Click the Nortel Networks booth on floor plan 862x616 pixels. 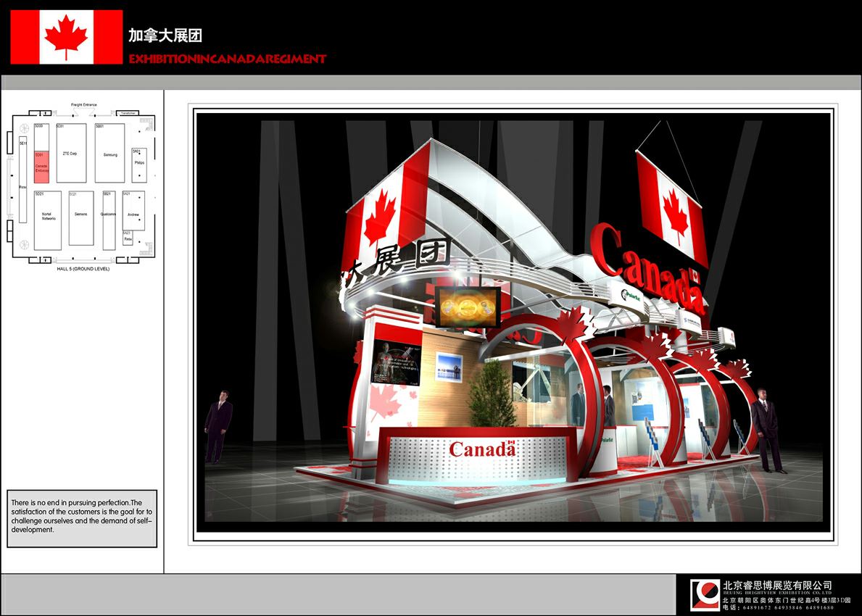pos(48,220)
